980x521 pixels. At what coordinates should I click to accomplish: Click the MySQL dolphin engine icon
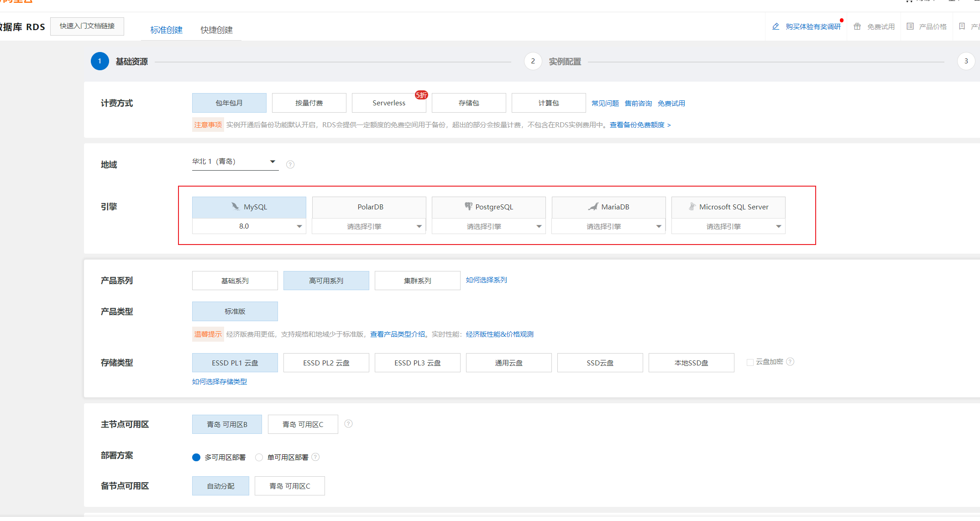235,207
